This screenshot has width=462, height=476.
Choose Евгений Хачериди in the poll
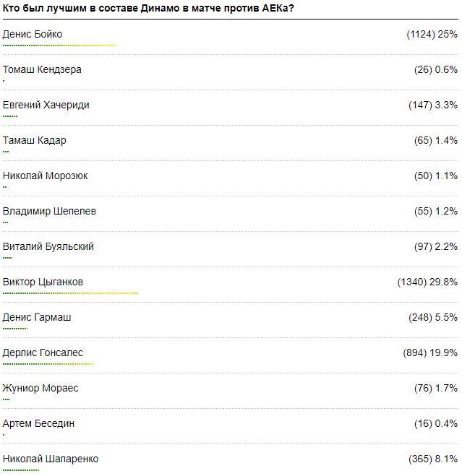click(46, 105)
